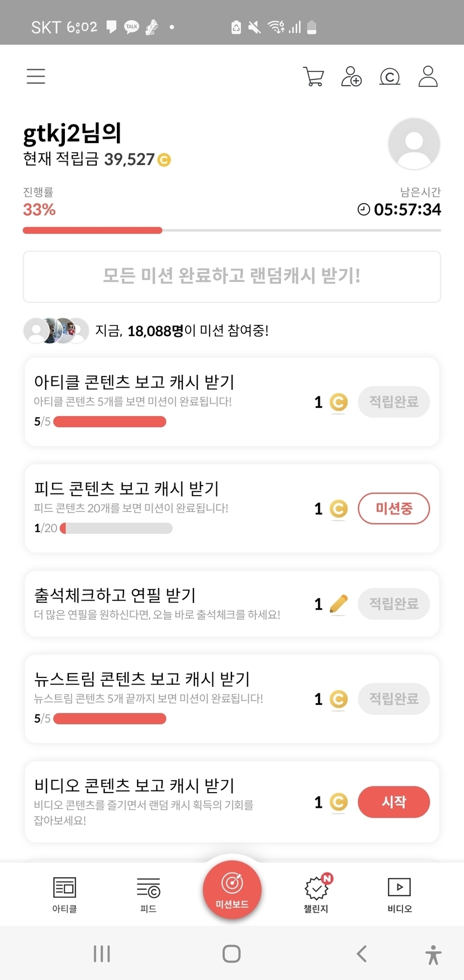Tap 적립완료 on the article mission
Viewport: 464px width, 980px height.
click(394, 402)
